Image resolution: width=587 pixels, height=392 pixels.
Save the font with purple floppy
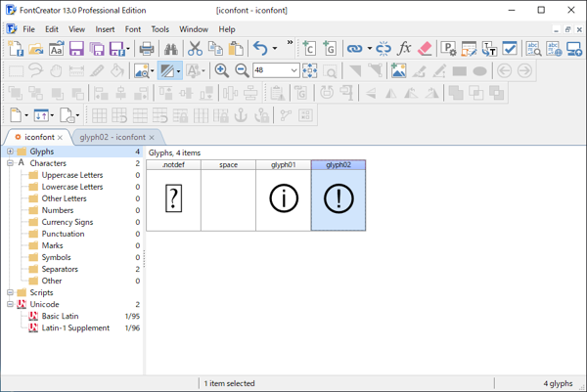click(x=76, y=49)
